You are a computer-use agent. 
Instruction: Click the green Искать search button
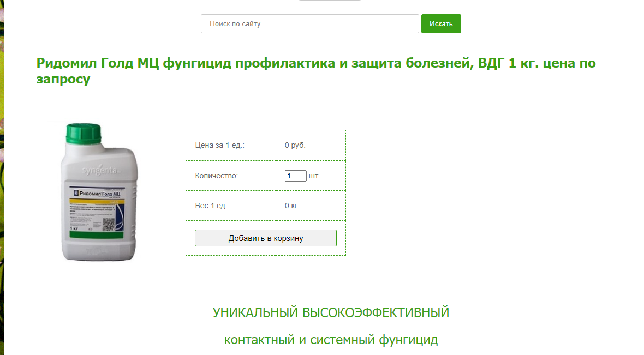(441, 24)
